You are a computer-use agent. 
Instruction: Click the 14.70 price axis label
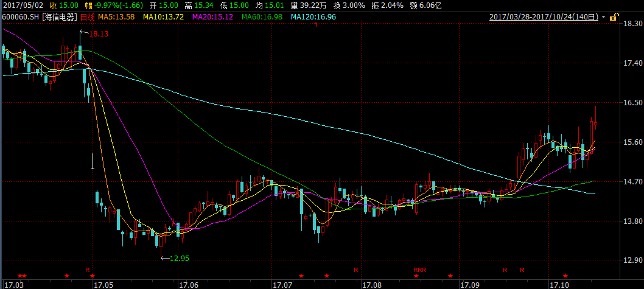(x=632, y=181)
